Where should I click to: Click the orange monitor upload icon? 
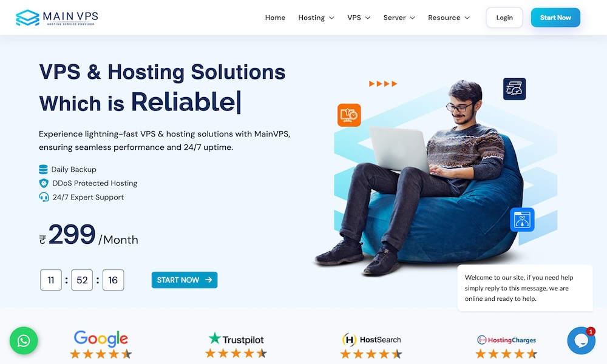(x=349, y=115)
